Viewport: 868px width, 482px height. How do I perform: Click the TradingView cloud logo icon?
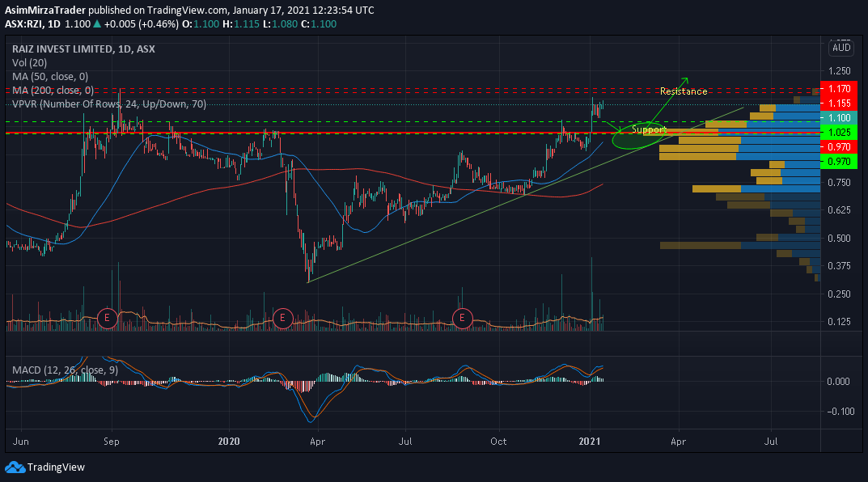pos(15,467)
